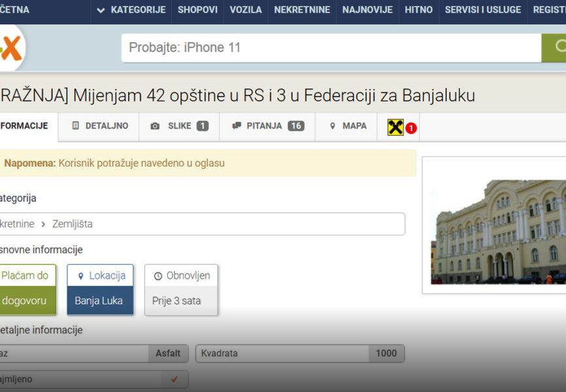Click the chat icon in Pitanja tab
This screenshot has width=566, height=392.
click(237, 126)
